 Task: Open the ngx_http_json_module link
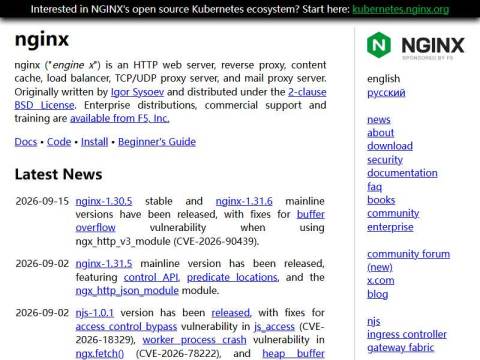[x=127, y=290]
